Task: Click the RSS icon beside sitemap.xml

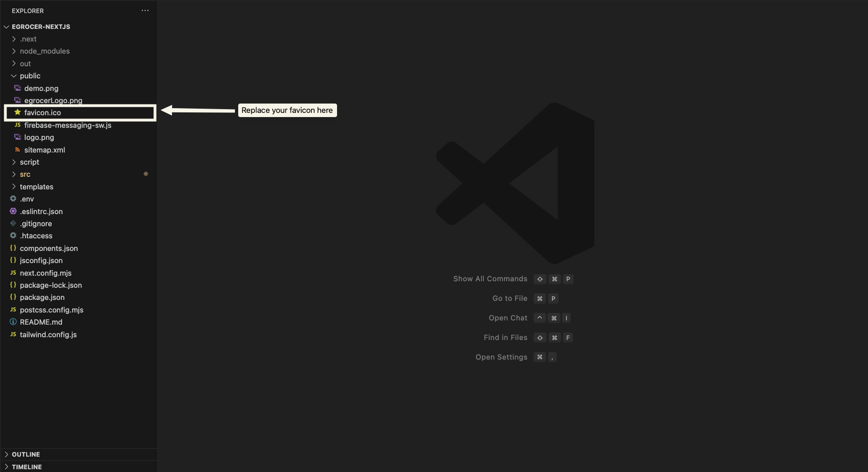Action: [x=18, y=150]
